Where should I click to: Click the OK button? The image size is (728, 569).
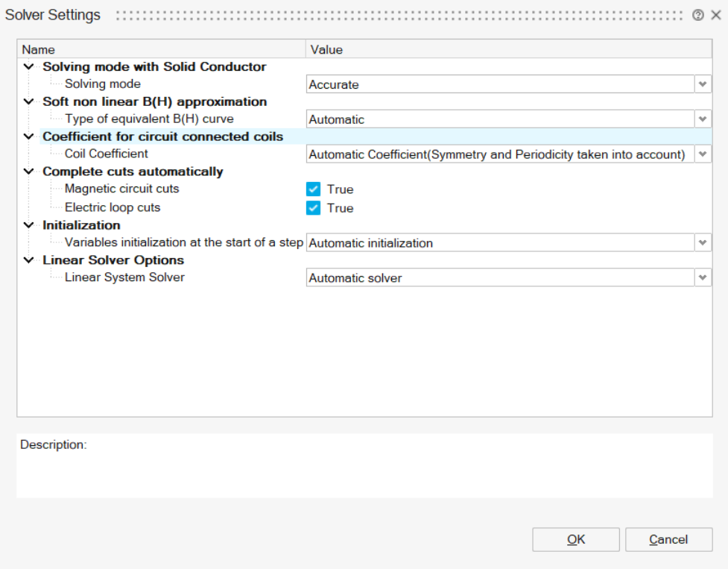click(575, 540)
